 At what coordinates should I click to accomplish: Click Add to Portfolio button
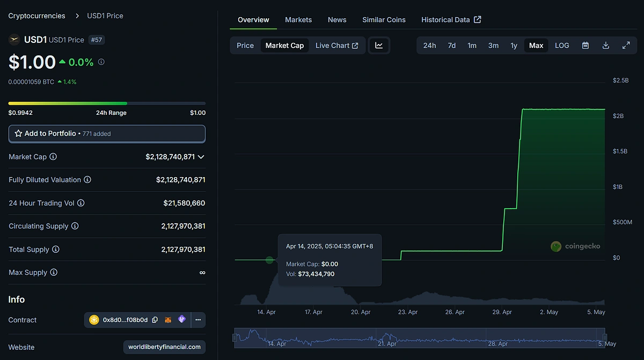coord(107,134)
